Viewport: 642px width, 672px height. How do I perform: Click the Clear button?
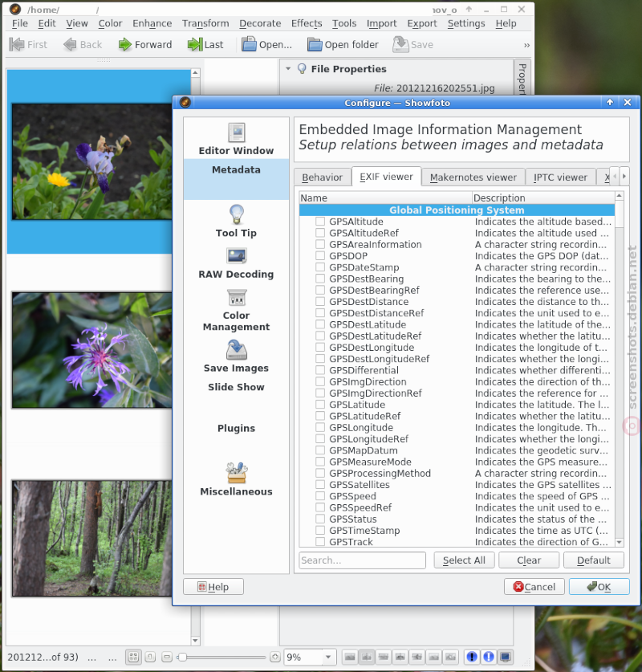coord(529,560)
